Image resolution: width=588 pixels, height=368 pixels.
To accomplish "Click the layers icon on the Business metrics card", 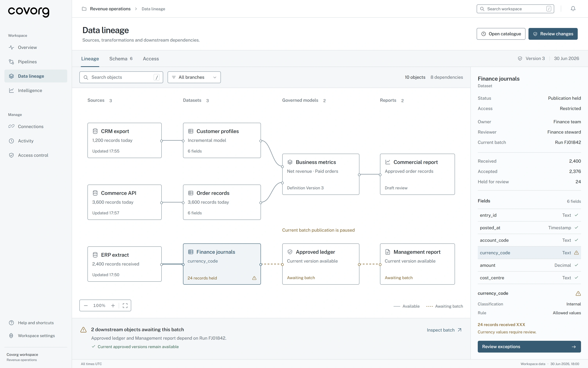I will tap(290, 162).
